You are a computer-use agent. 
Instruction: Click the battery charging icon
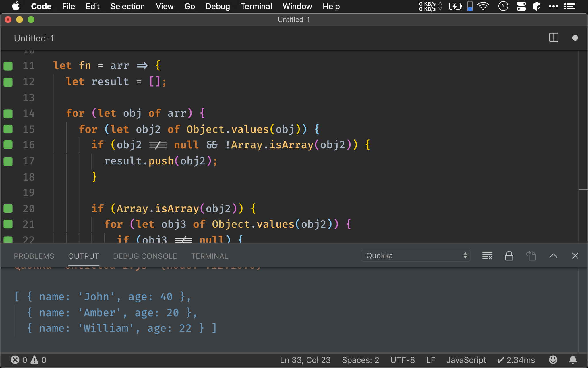pyautogui.click(x=455, y=6)
